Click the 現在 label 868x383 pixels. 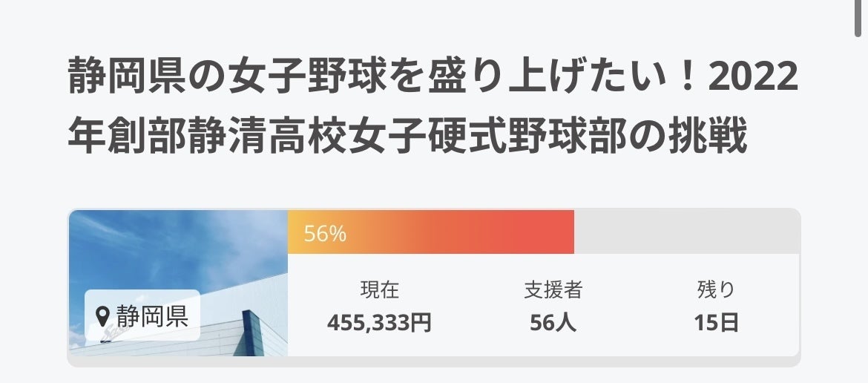[379, 290]
